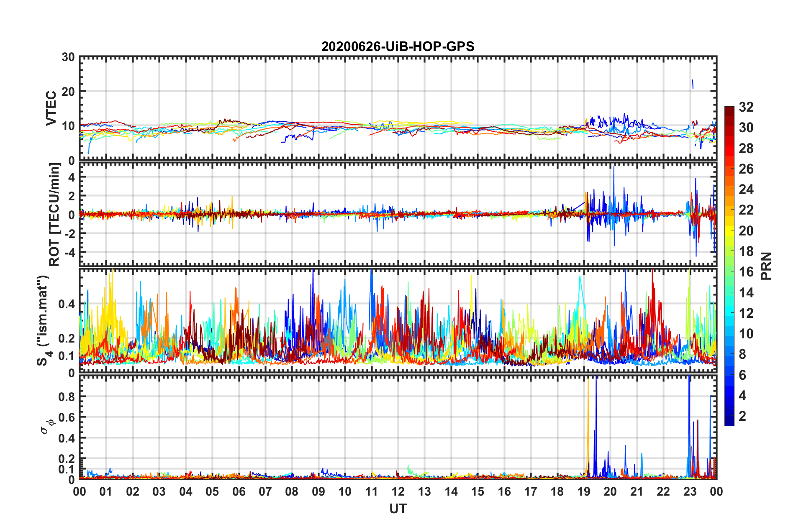Click the sigma phi y-axis label
Screen dimensions: 796x532
[46, 426]
